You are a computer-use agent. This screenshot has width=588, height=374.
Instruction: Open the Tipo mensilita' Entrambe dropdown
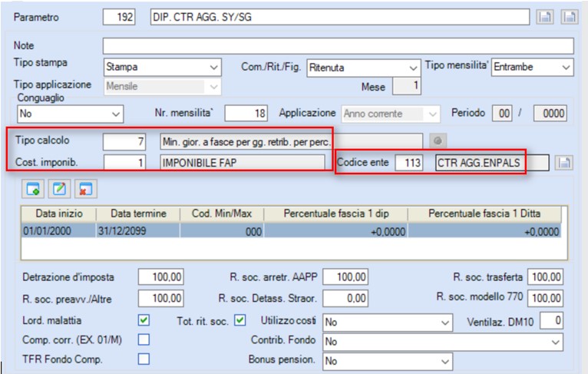(x=533, y=67)
